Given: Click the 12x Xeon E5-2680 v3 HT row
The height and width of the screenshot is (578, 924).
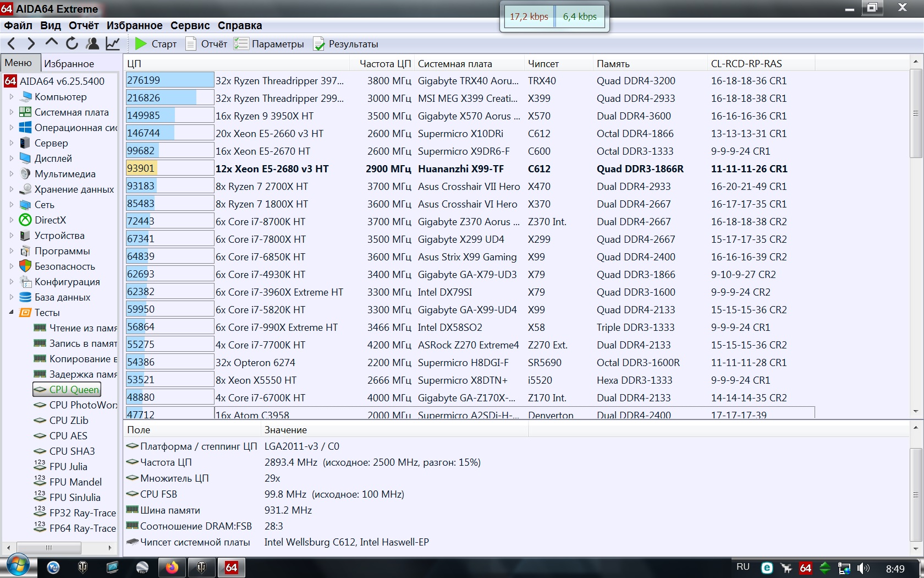Looking at the screenshot, I should click(470, 169).
